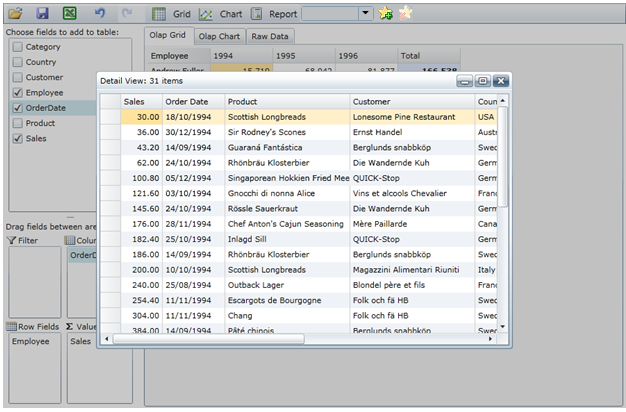Click the detail view vertical scrollbar down arrow
626x412 pixels.
coord(502,326)
